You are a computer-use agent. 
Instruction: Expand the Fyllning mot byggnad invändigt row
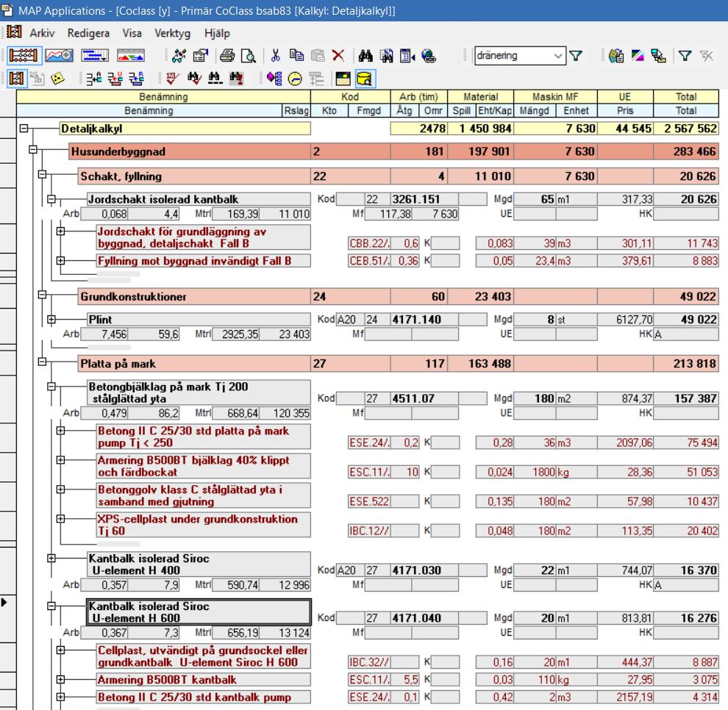click(x=60, y=260)
